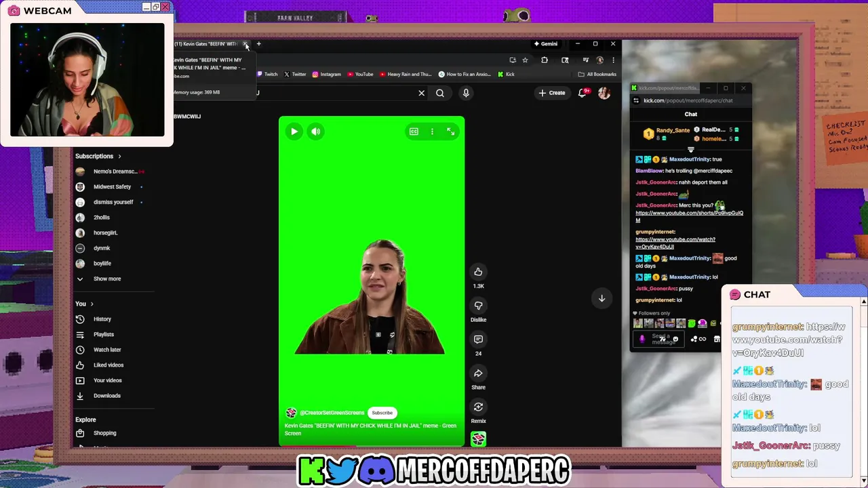868x488 pixels.
Task: Open Kick bookmark
Action: point(506,75)
